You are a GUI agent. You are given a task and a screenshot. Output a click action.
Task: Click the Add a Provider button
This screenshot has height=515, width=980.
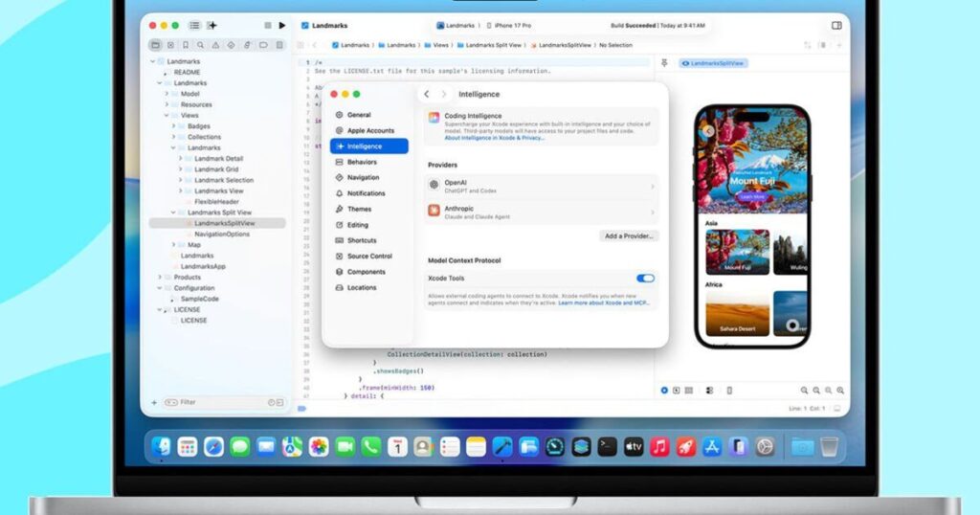click(x=630, y=236)
